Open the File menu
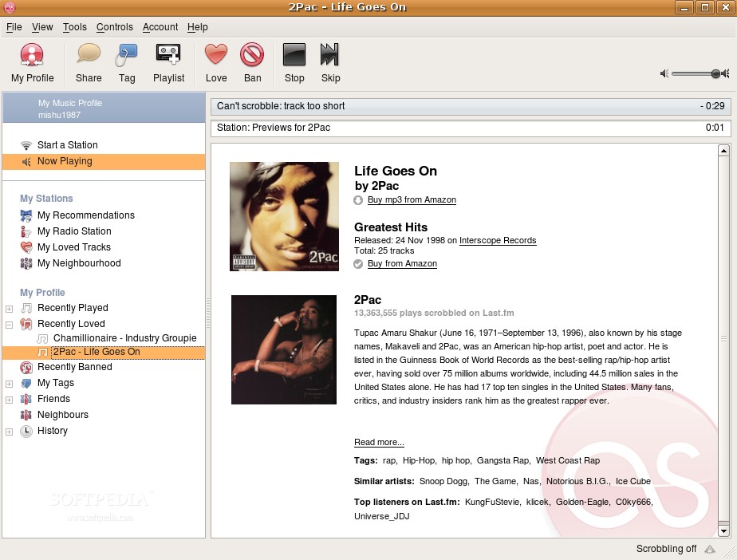 tap(14, 27)
